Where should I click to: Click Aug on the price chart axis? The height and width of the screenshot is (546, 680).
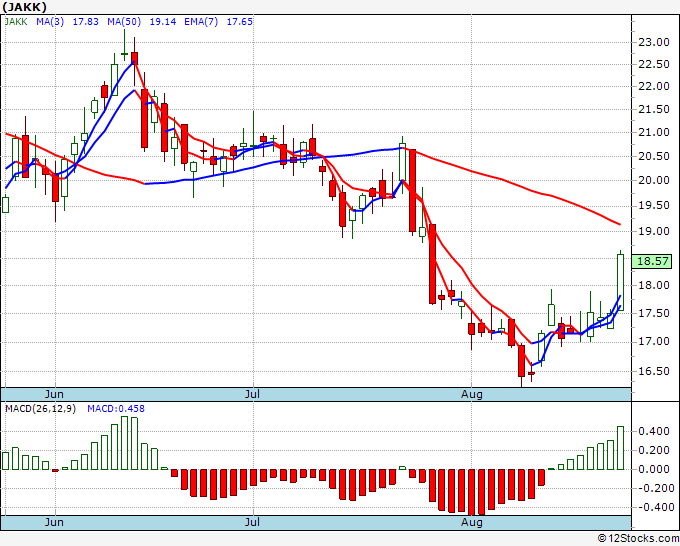tap(471, 394)
